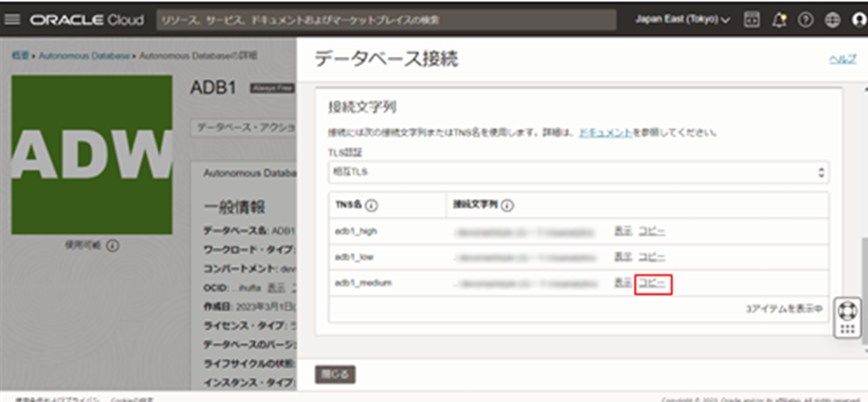The image size is (868, 402).
Task: Click the ADW database thumbnail
Action: [92, 155]
